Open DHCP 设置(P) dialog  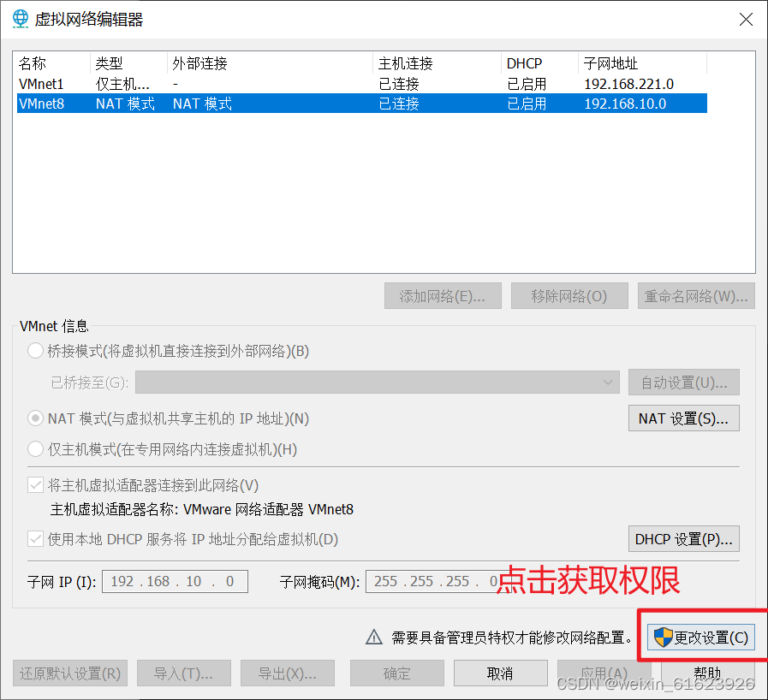pos(684,539)
